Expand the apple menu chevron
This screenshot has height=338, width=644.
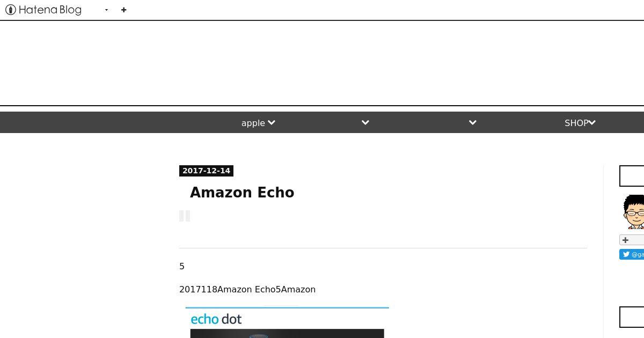point(272,123)
